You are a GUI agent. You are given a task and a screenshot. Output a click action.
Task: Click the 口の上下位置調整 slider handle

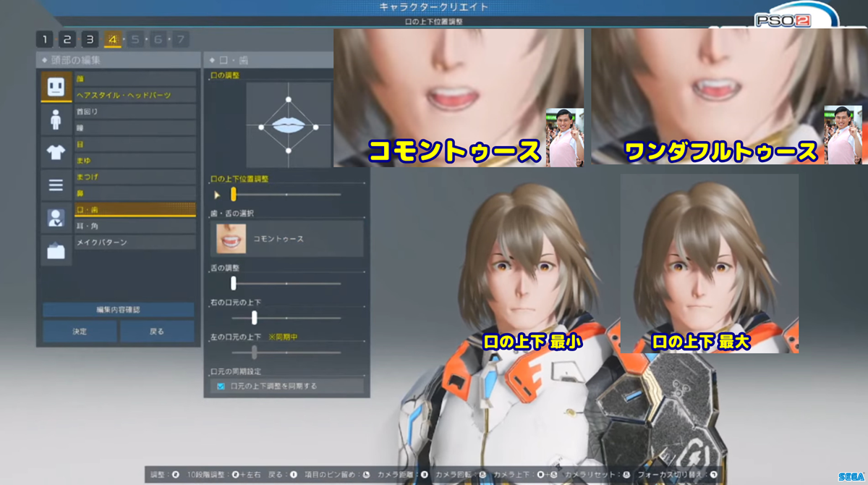(234, 194)
